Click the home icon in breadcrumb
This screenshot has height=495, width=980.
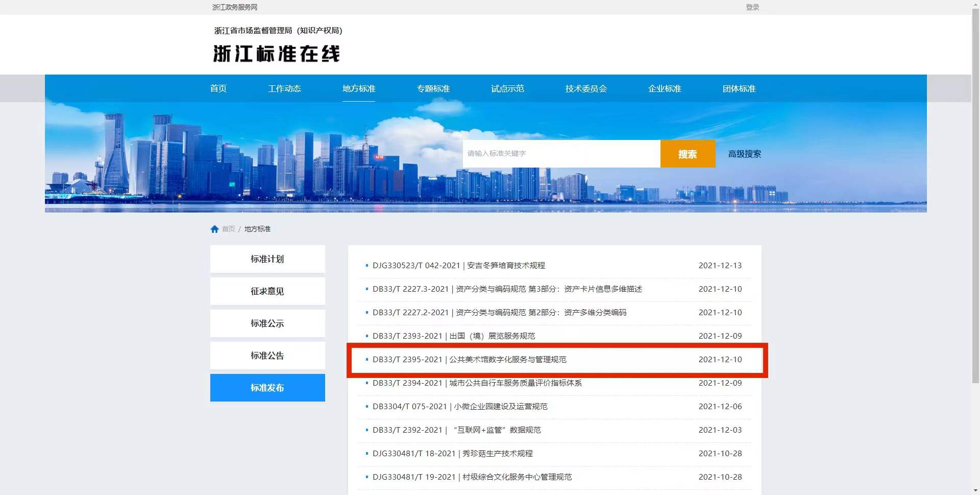(214, 229)
